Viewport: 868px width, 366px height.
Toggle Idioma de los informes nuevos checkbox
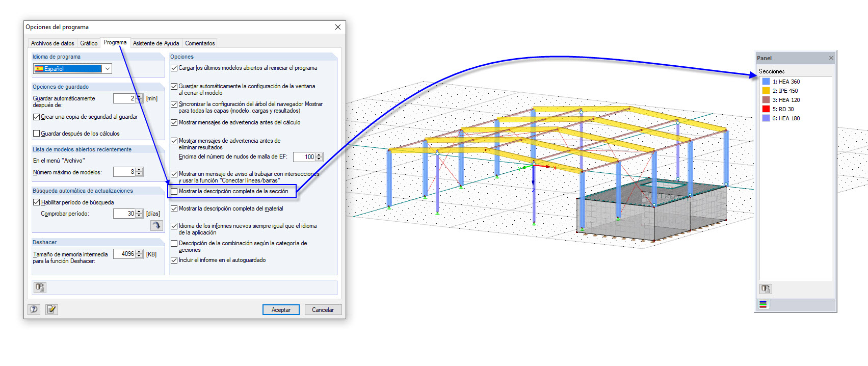coord(174,226)
